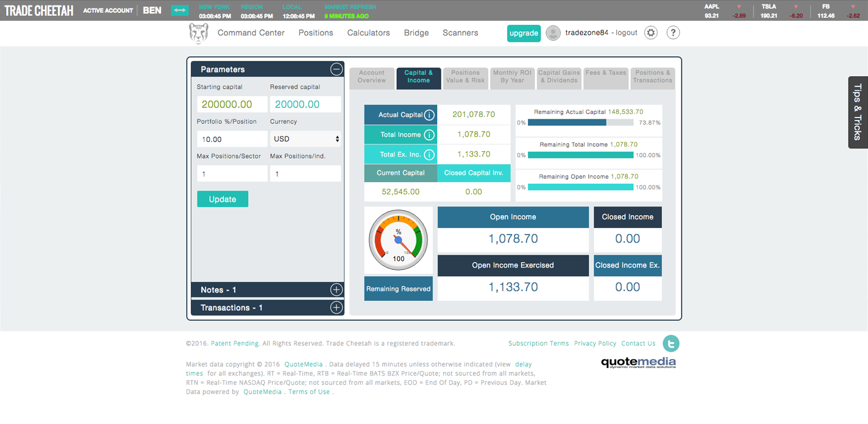The width and height of the screenshot is (868, 424).
Task: Expand the Transactions - 1 section
Action: click(x=336, y=308)
